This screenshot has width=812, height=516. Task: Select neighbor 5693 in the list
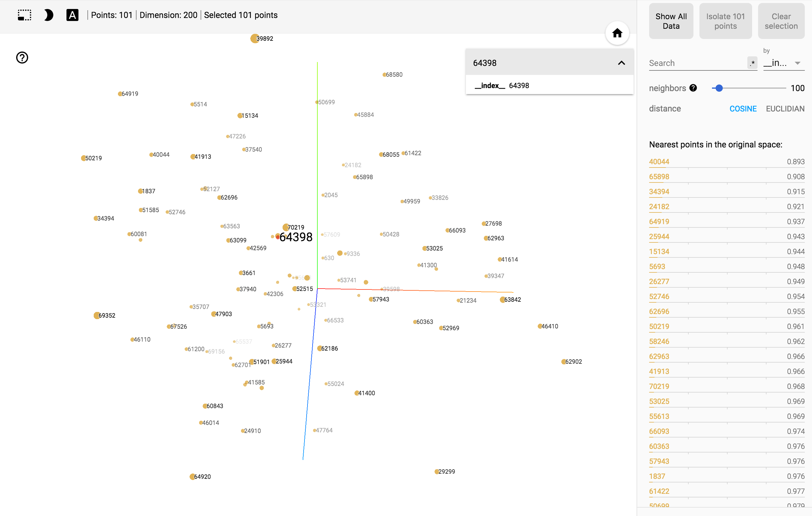[x=727, y=267]
